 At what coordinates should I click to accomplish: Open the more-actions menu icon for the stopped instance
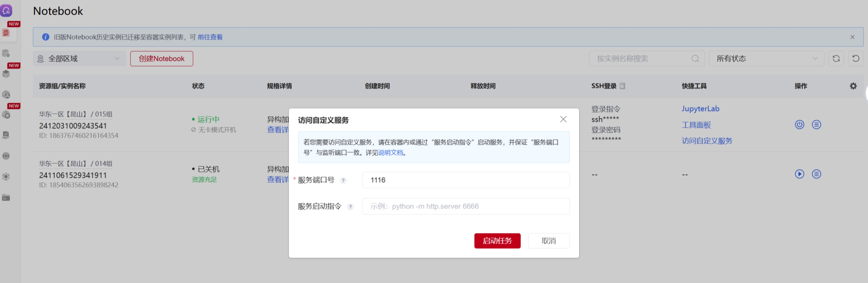point(816,174)
